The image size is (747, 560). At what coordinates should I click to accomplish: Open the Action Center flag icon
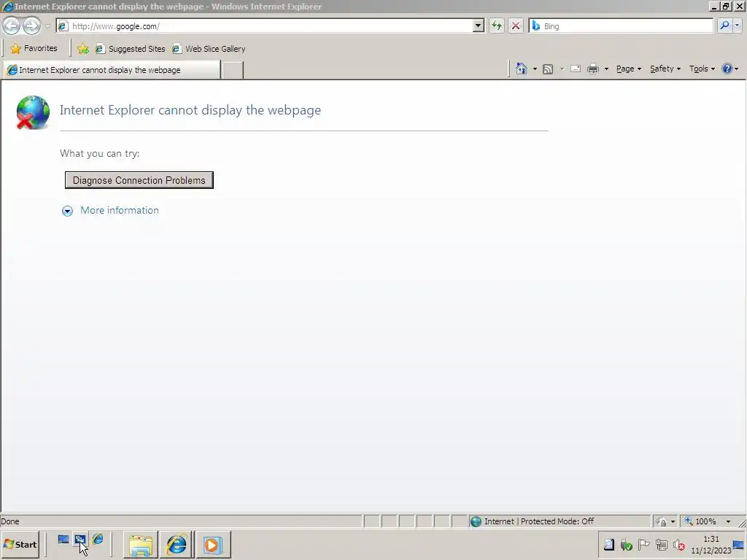(x=643, y=544)
